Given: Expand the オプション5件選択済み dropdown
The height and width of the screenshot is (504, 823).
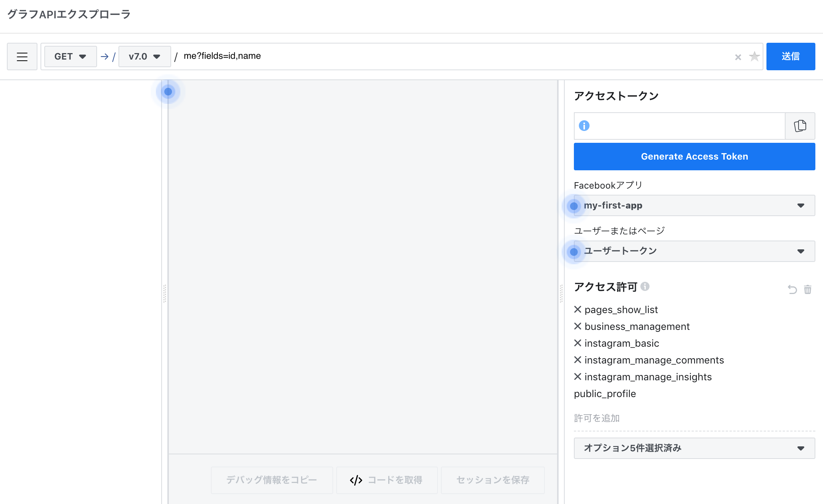Looking at the screenshot, I should [694, 449].
